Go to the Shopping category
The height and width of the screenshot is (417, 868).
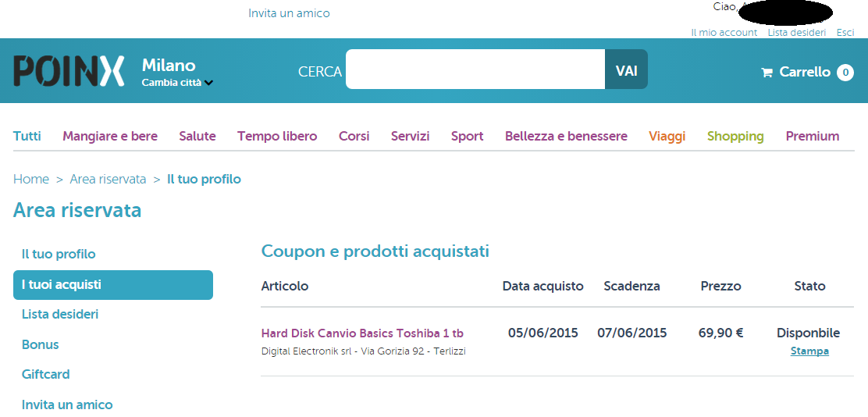735,136
